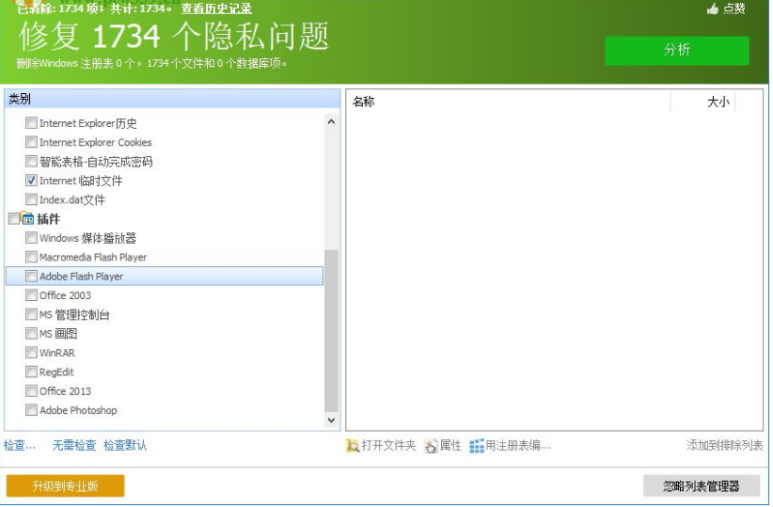
Task: Click the open folder icon
Action: (352, 446)
